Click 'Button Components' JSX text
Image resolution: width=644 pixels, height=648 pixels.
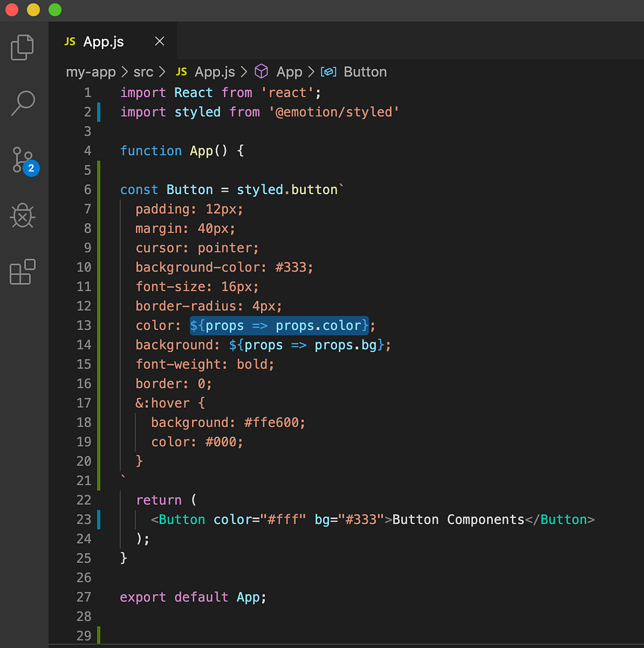pos(458,520)
